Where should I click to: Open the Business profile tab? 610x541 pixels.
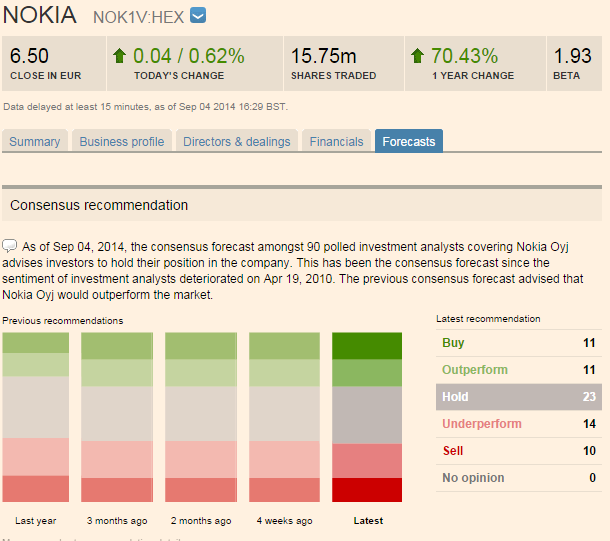(x=122, y=141)
